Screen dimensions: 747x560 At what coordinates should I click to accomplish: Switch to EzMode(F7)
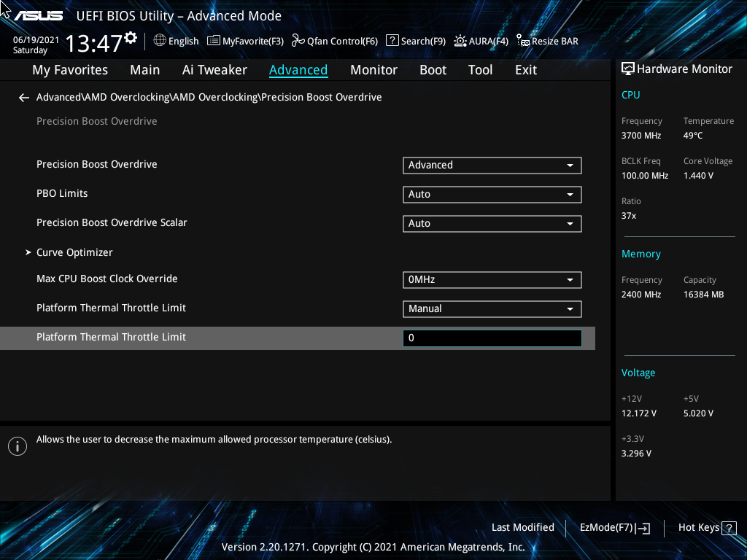614,527
